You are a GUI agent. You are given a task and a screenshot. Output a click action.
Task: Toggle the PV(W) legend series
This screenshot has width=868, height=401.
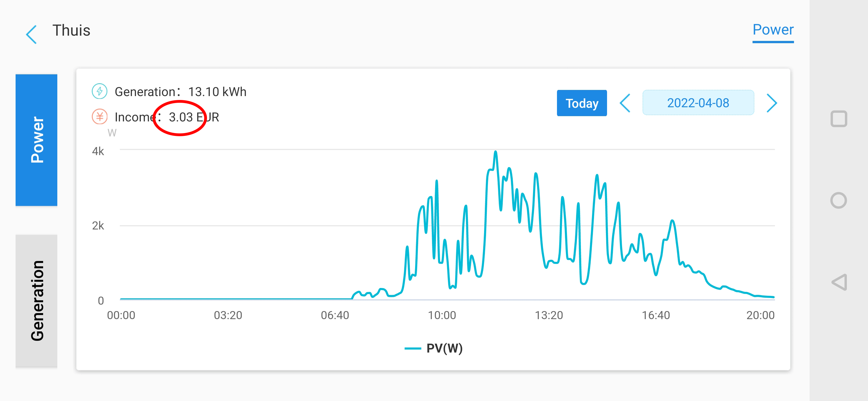(x=444, y=348)
